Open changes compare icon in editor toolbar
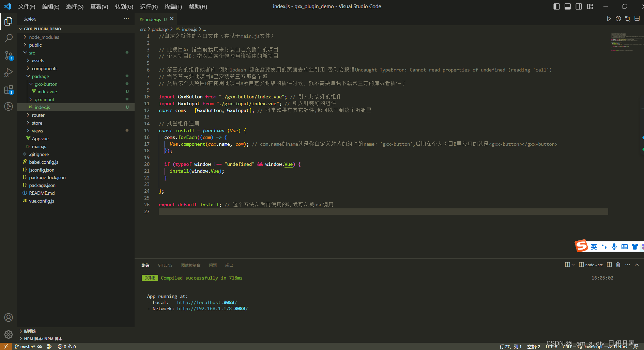644x350 pixels. coord(628,19)
